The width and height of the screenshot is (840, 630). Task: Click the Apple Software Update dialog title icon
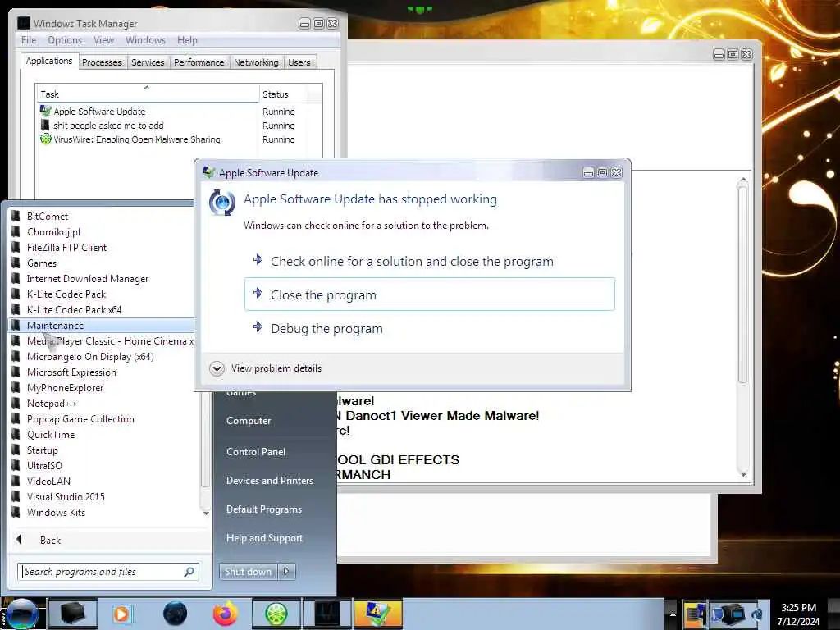(209, 172)
